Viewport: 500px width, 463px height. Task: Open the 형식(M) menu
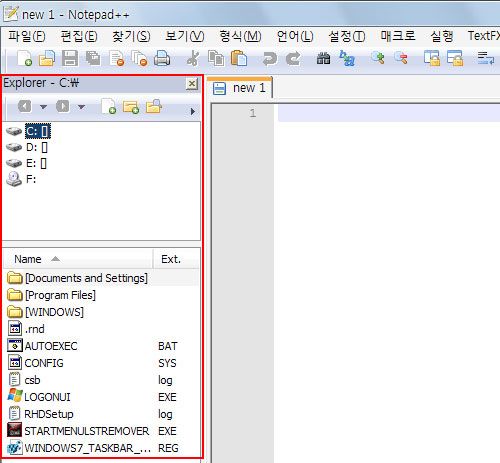(240, 36)
